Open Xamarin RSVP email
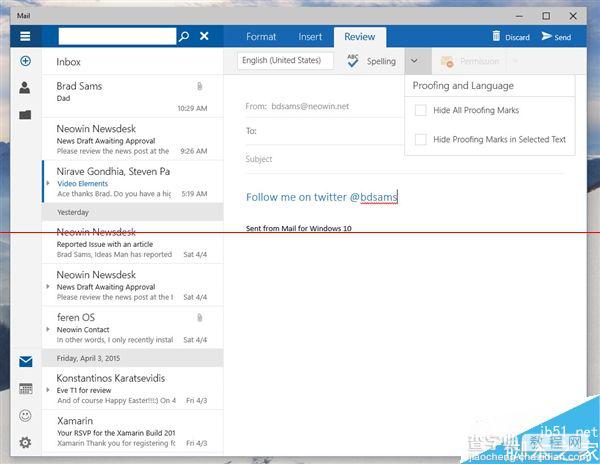The width and height of the screenshot is (600, 464). [132, 431]
